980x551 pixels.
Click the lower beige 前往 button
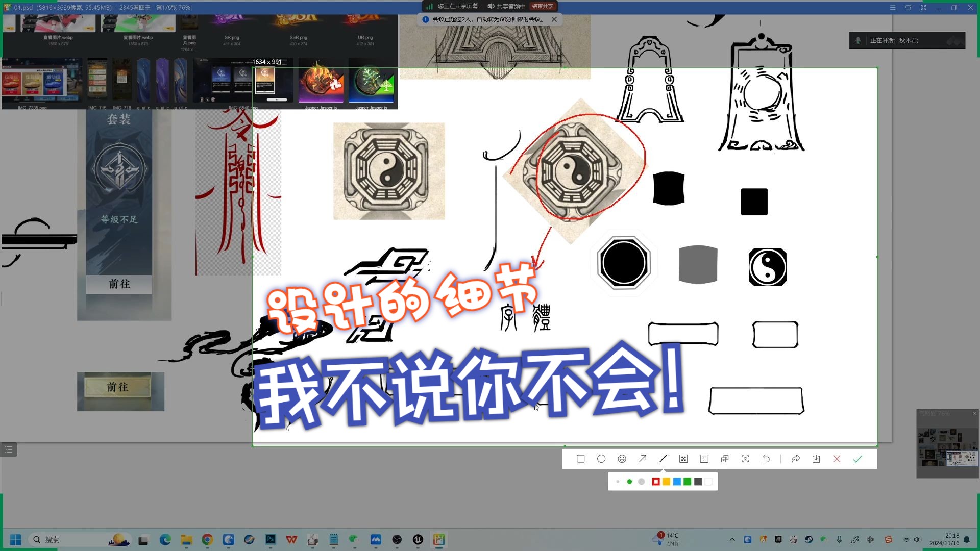coord(117,387)
